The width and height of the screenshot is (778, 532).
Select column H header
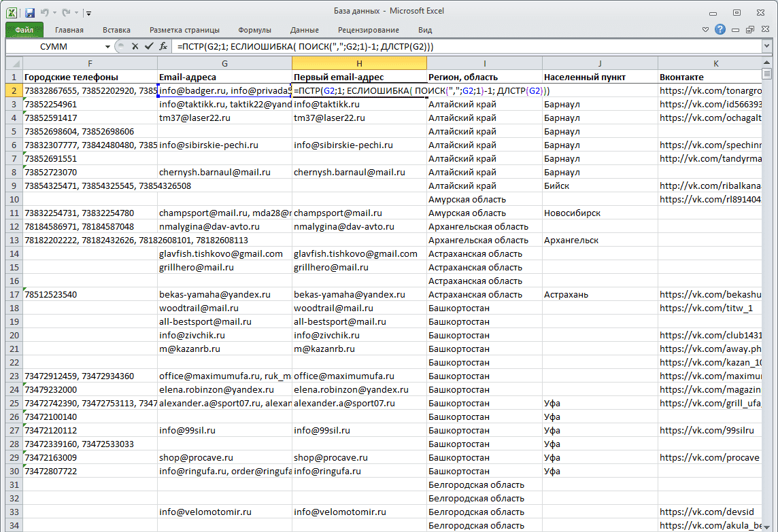[359, 63]
